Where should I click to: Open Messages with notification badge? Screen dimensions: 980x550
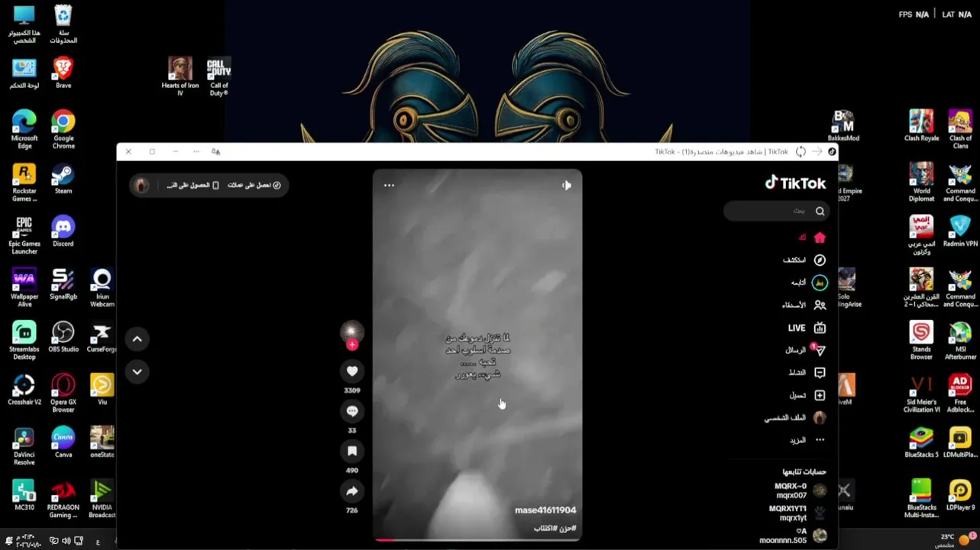click(805, 350)
